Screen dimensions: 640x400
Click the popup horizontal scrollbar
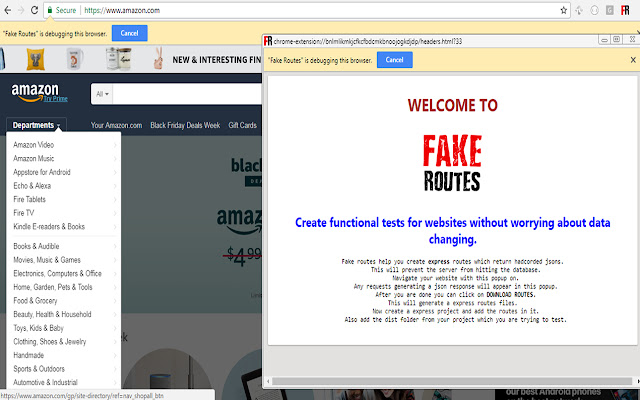pos(452,381)
